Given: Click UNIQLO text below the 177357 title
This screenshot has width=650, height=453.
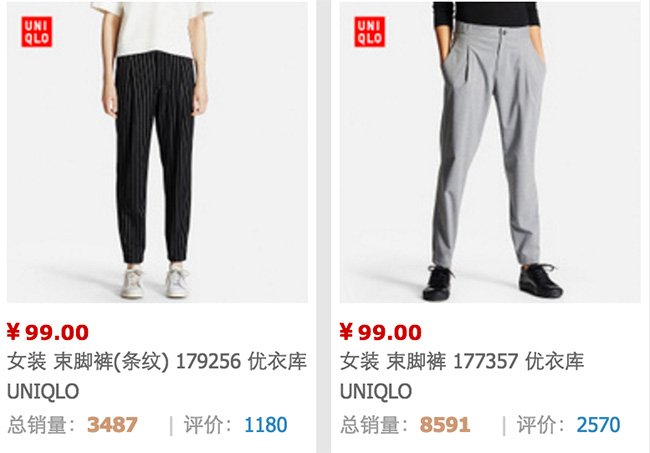Looking at the screenshot, I should (376, 392).
